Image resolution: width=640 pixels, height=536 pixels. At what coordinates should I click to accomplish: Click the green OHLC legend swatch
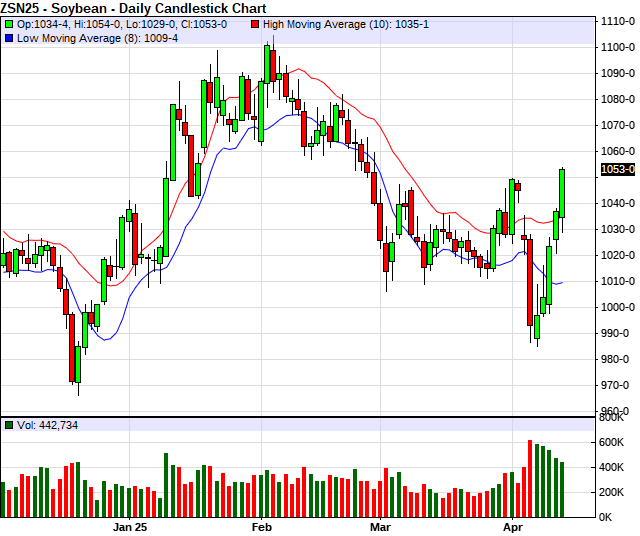point(7,24)
